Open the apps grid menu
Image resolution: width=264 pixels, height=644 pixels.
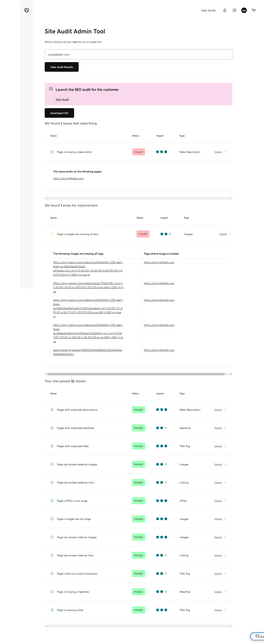(x=234, y=10)
